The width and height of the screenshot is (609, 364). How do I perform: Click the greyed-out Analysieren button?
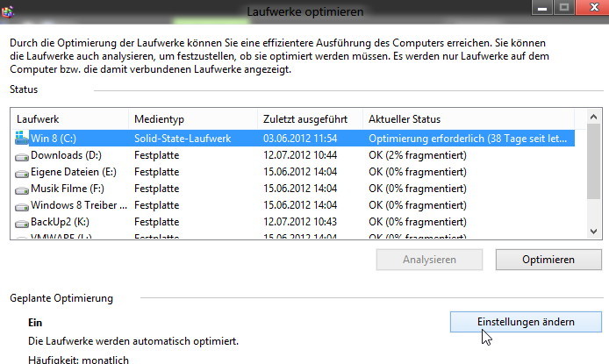(x=429, y=260)
